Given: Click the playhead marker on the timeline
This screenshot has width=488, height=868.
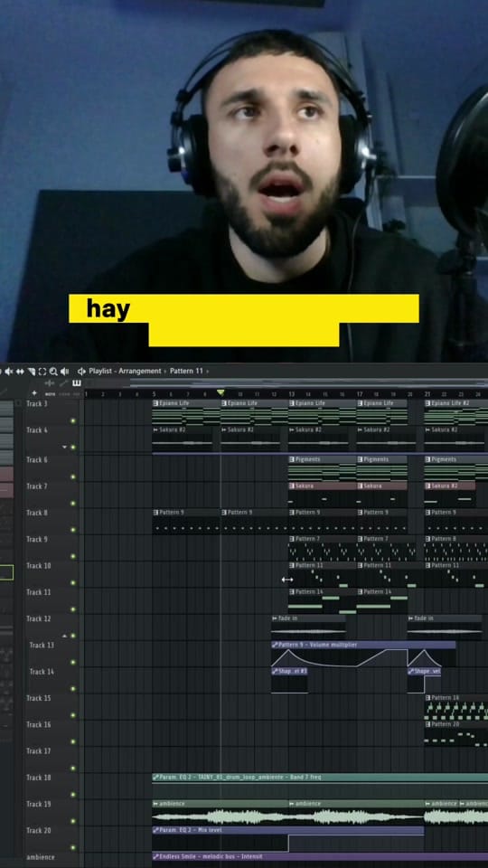Looking at the screenshot, I should pyautogui.click(x=221, y=392).
